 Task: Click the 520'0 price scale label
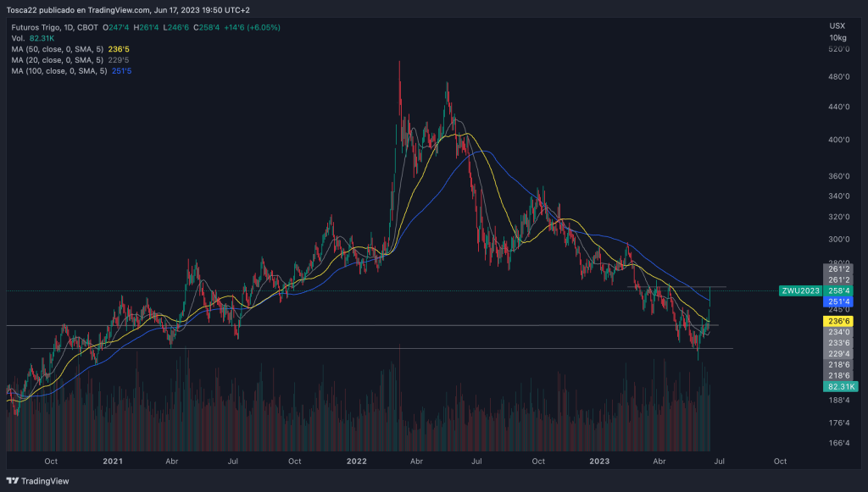point(837,49)
